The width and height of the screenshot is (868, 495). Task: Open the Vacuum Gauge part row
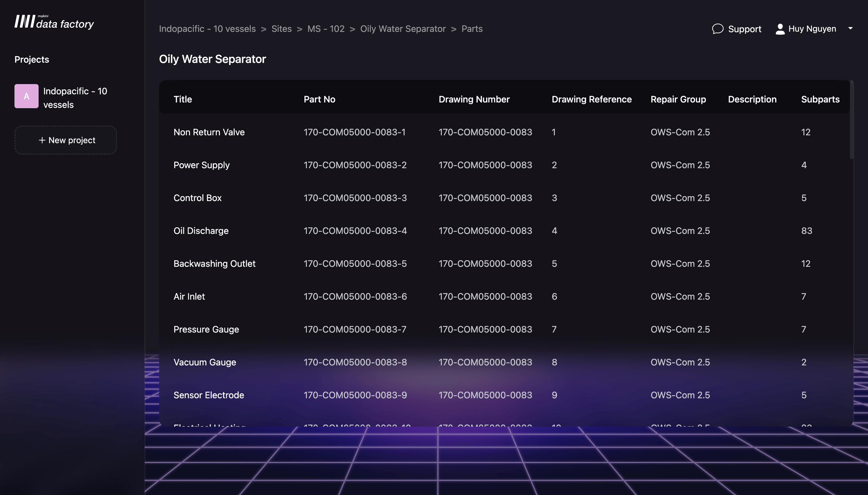coord(205,362)
